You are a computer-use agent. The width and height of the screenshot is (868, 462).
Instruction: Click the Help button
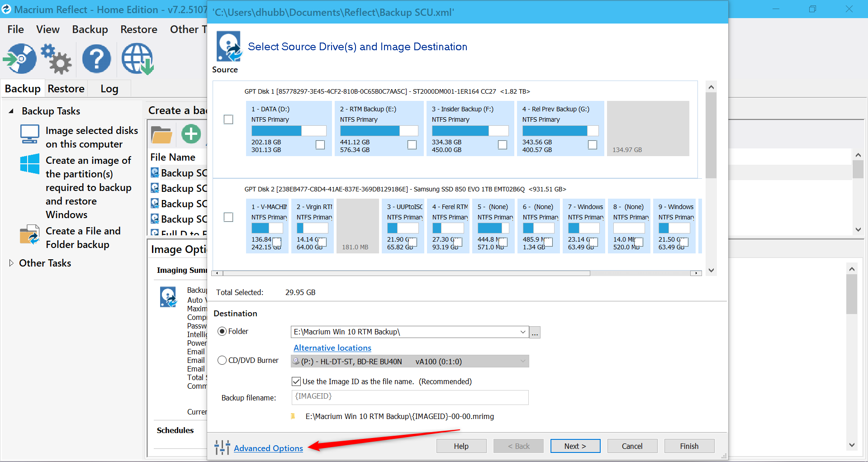coord(461,446)
